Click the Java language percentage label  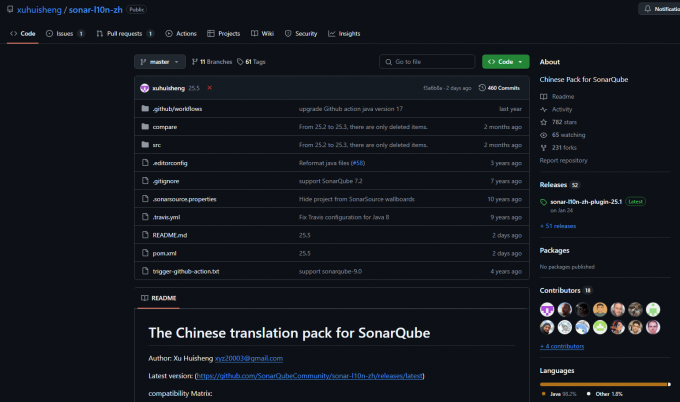pyautogui.click(x=563, y=394)
